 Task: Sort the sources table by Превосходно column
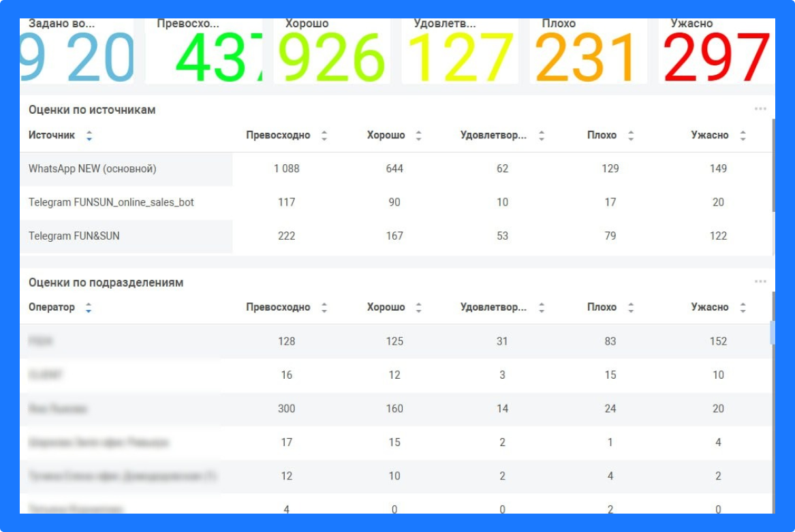(x=323, y=135)
